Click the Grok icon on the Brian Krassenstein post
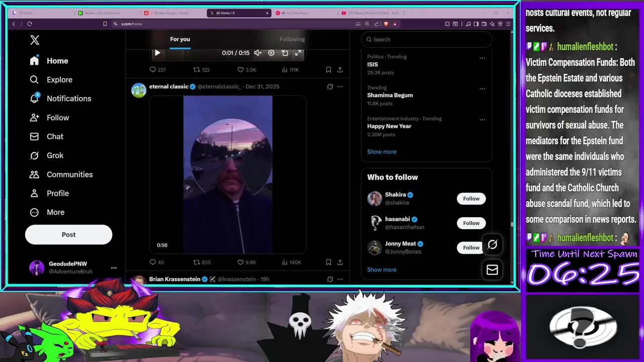The image size is (644, 362). coord(330,279)
